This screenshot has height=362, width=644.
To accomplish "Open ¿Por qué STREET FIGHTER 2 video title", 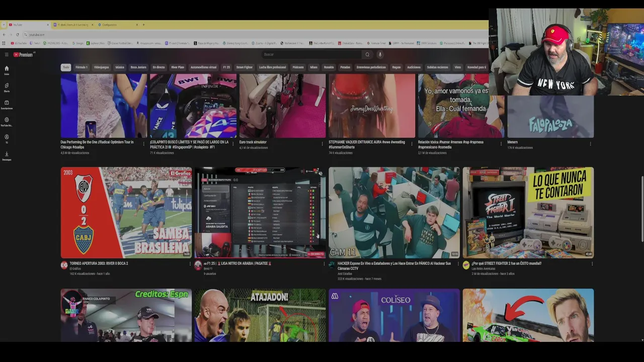I will pos(507,263).
